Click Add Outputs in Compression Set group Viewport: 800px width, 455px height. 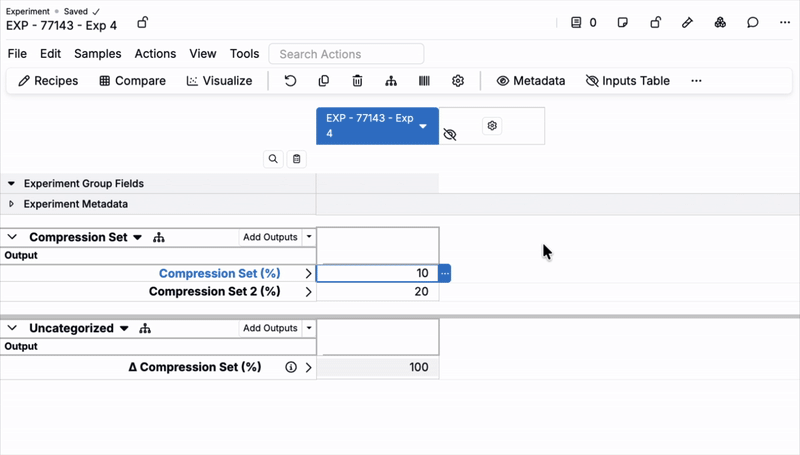(x=270, y=237)
